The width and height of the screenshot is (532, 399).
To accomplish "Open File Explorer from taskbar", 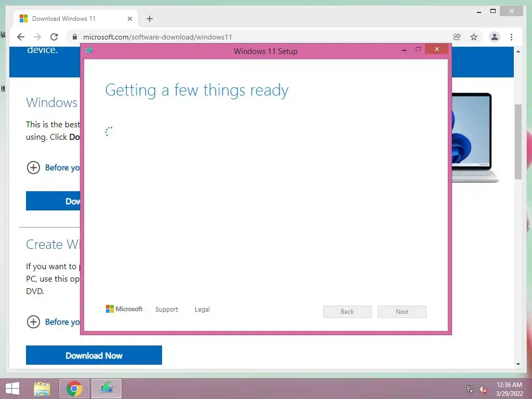I will tap(42, 389).
